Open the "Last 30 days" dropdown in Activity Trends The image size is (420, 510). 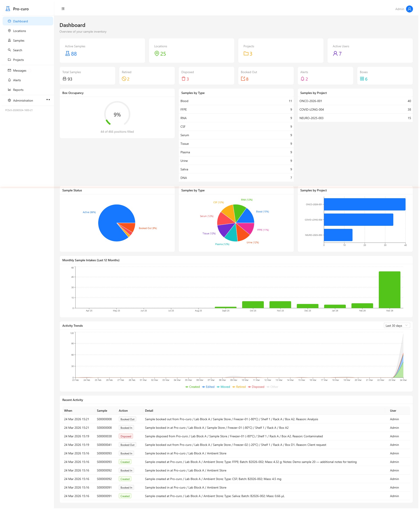(396, 325)
